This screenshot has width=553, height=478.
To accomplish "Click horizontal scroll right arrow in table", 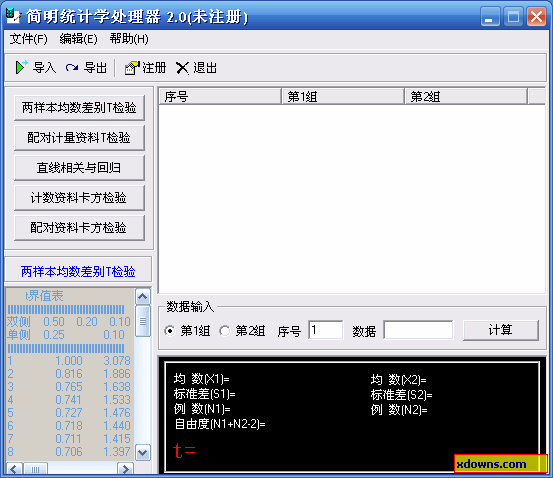I will [x=125, y=469].
